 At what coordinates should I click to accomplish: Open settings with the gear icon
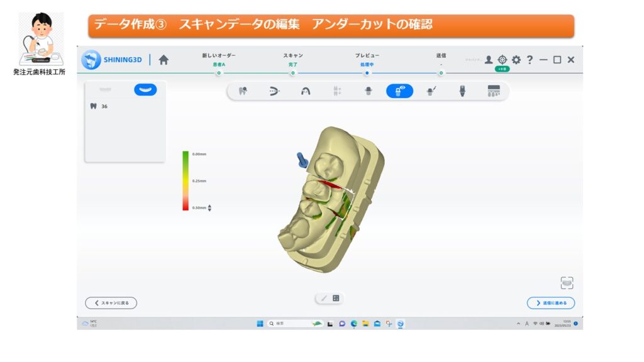click(x=516, y=60)
